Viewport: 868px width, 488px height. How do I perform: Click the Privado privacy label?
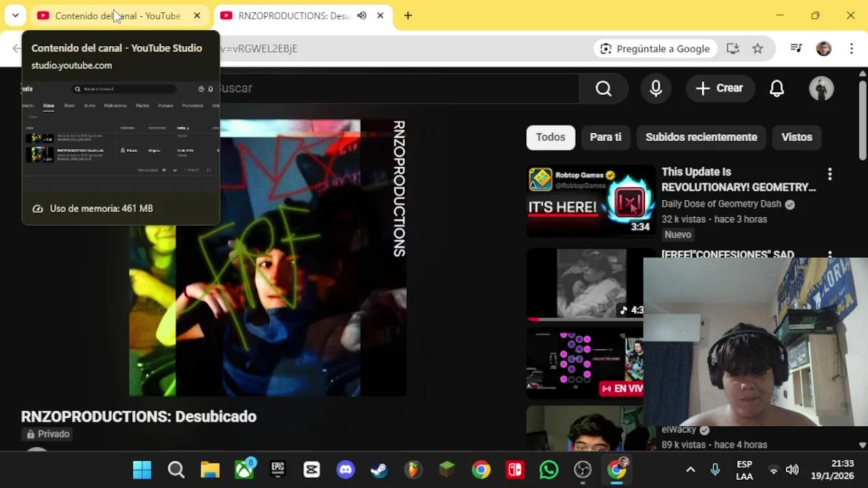point(48,434)
